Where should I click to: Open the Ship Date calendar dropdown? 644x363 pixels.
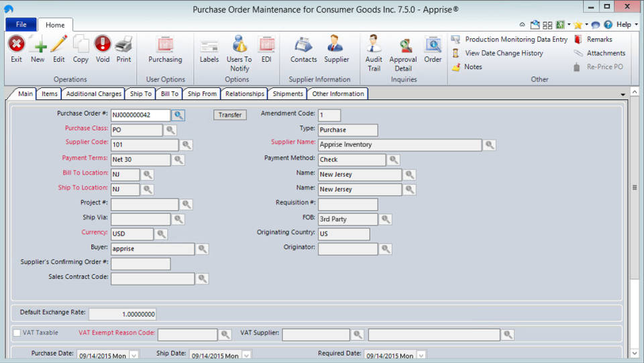point(246,356)
